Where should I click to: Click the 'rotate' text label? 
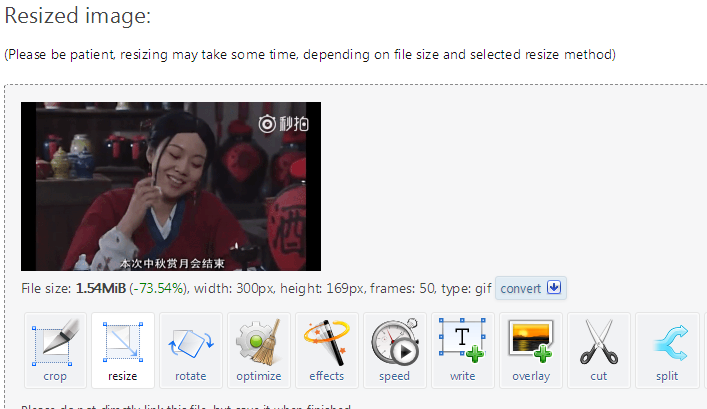pos(191,376)
